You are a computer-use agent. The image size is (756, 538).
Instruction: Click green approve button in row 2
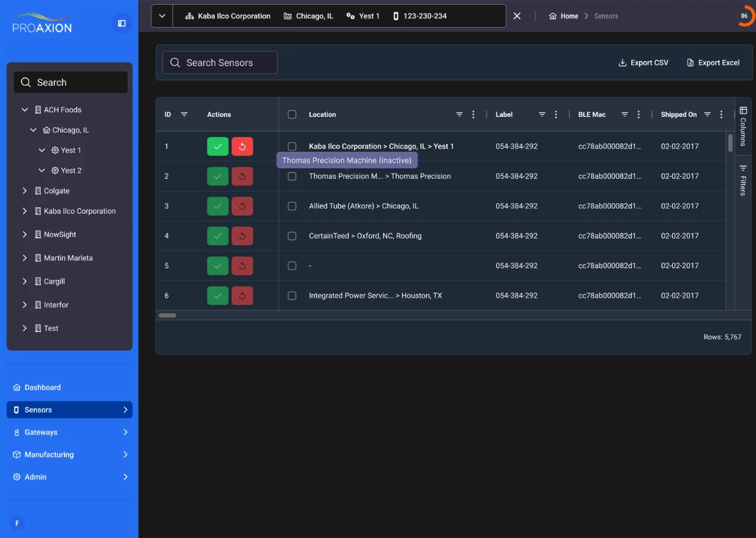[x=218, y=176]
